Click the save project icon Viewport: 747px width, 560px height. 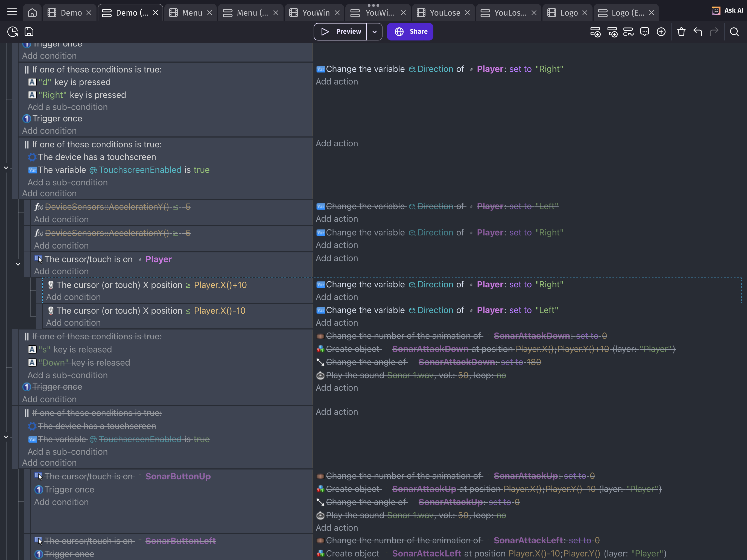(29, 32)
